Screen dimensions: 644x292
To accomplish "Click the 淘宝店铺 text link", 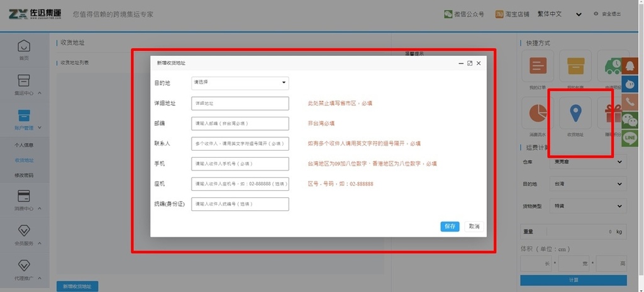I will [x=518, y=14].
